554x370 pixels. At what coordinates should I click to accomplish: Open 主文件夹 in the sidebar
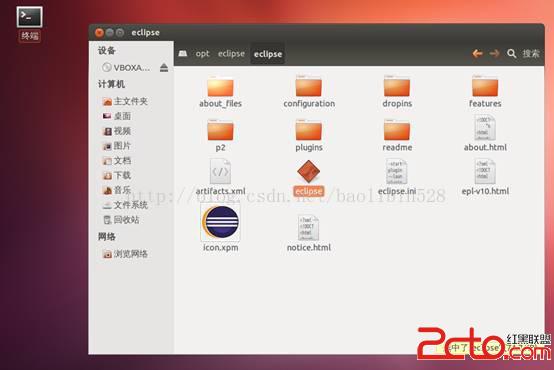click(x=125, y=101)
